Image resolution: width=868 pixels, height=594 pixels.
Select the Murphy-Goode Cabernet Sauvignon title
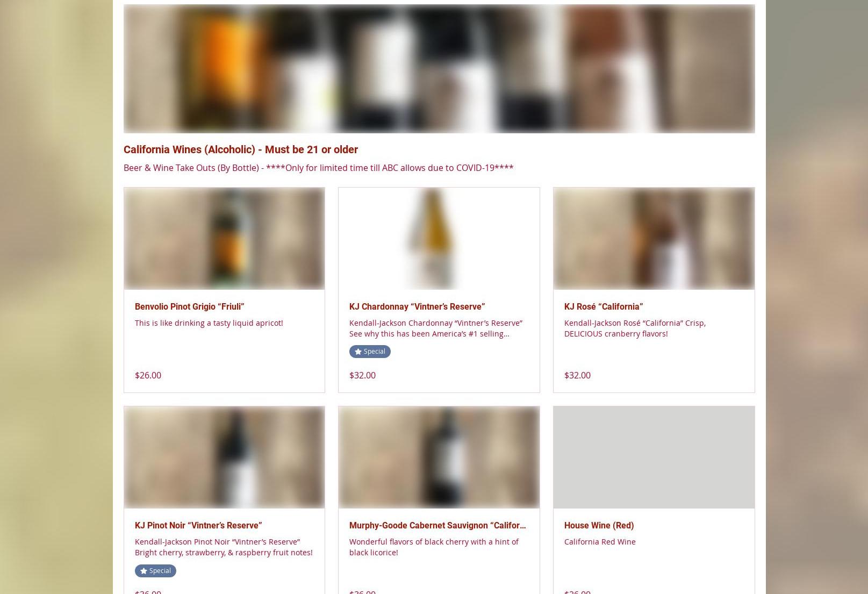pyautogui.click(x=437, y=525)
